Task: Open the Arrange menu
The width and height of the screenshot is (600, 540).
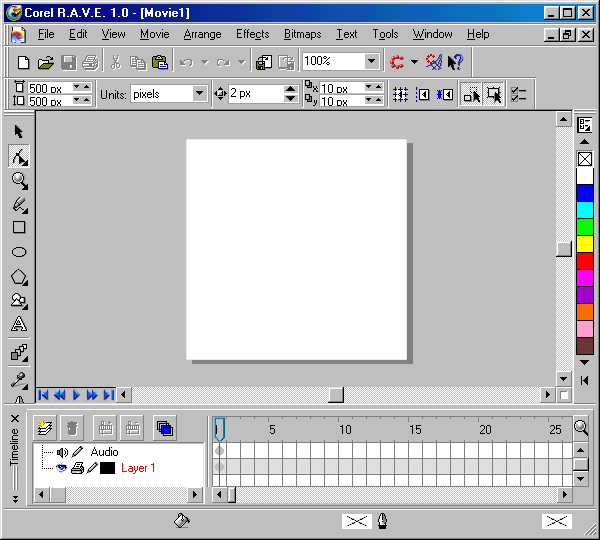Action: [x=202, y=34]
